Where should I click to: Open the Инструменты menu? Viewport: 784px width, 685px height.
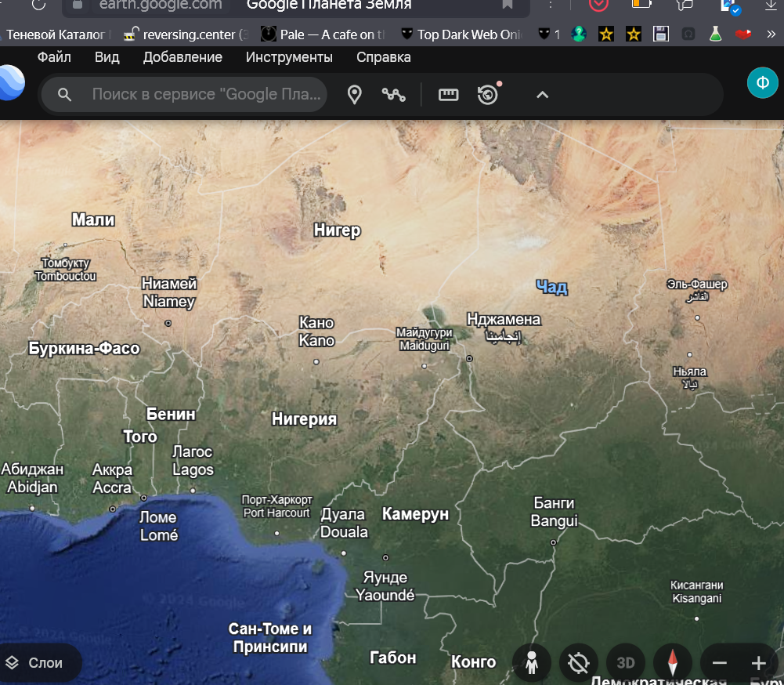[x=289, y=57]
